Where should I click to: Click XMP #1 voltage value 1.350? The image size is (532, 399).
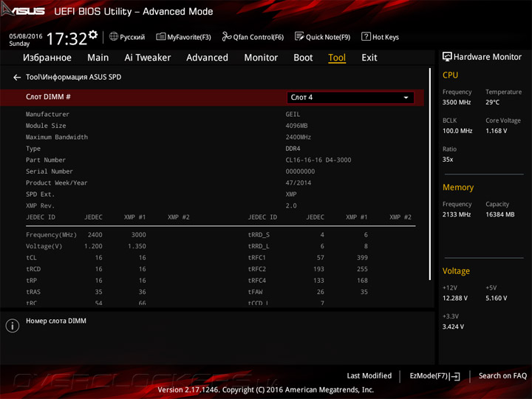(x=137, y=246)
